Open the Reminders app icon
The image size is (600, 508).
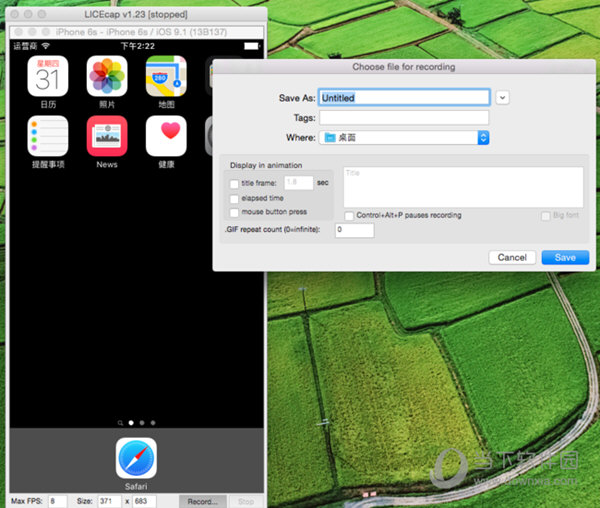coord(48,136)
